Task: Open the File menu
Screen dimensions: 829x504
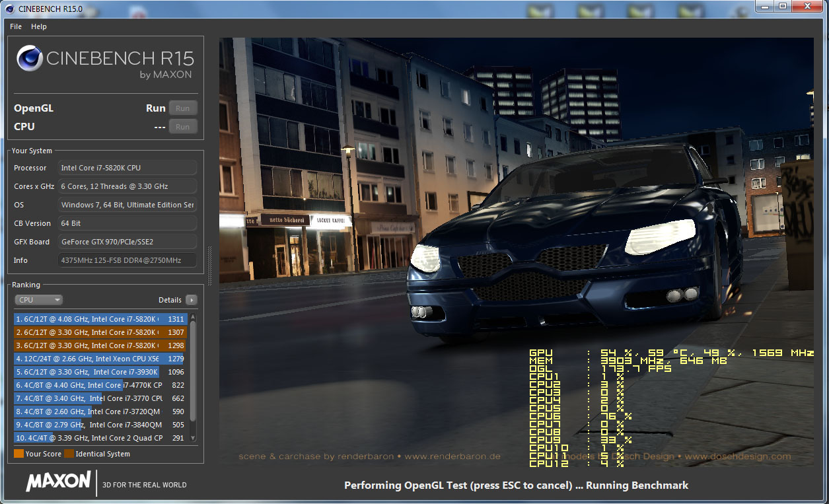Action: coord(16,26)
